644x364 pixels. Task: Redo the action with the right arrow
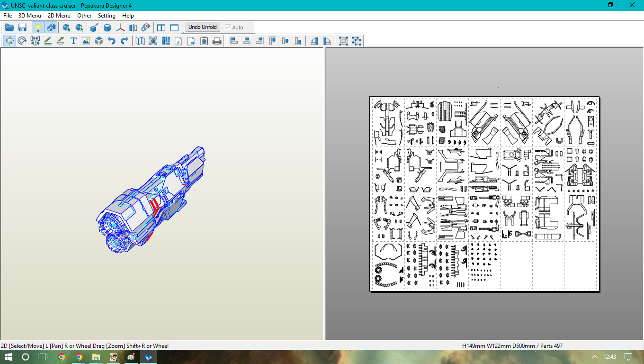124,41
